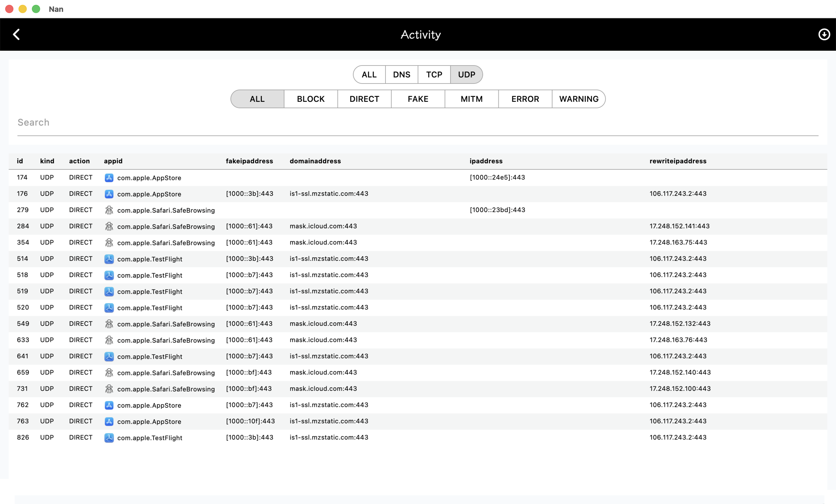Click the back arrow icon
This screenshot has width=836, height=504.
(16, 34)
